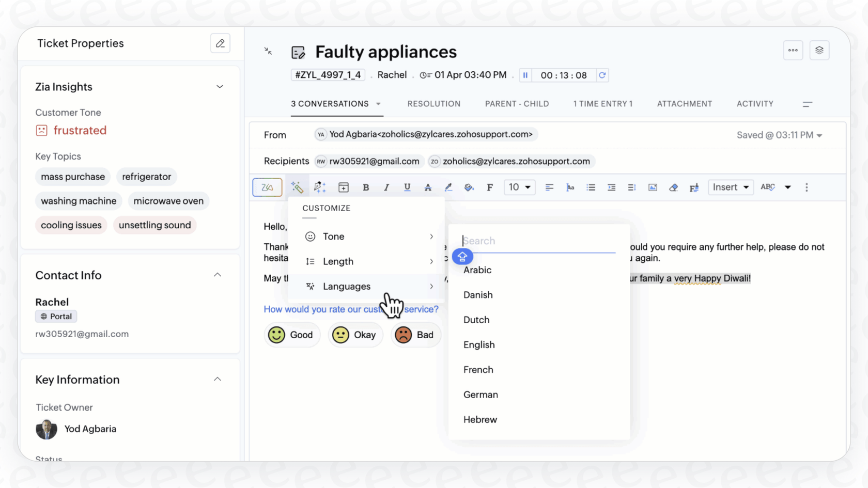Viewport: 868px width, 488px height.
Task: Open the ATTACHMENT tab
Action: tap(684, 104)
